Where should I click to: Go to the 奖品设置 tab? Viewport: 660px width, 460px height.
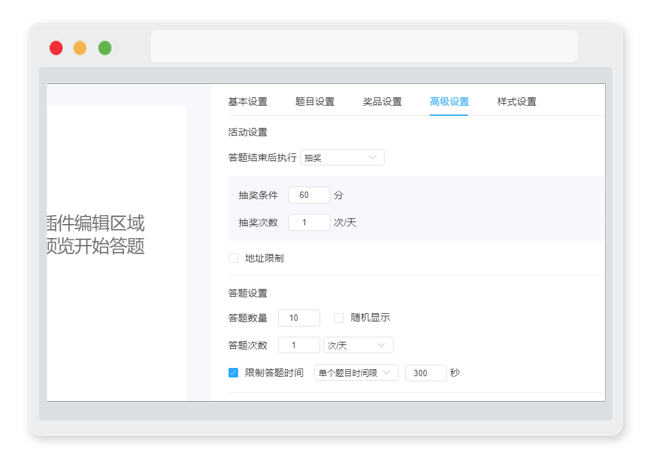[382, 101]
